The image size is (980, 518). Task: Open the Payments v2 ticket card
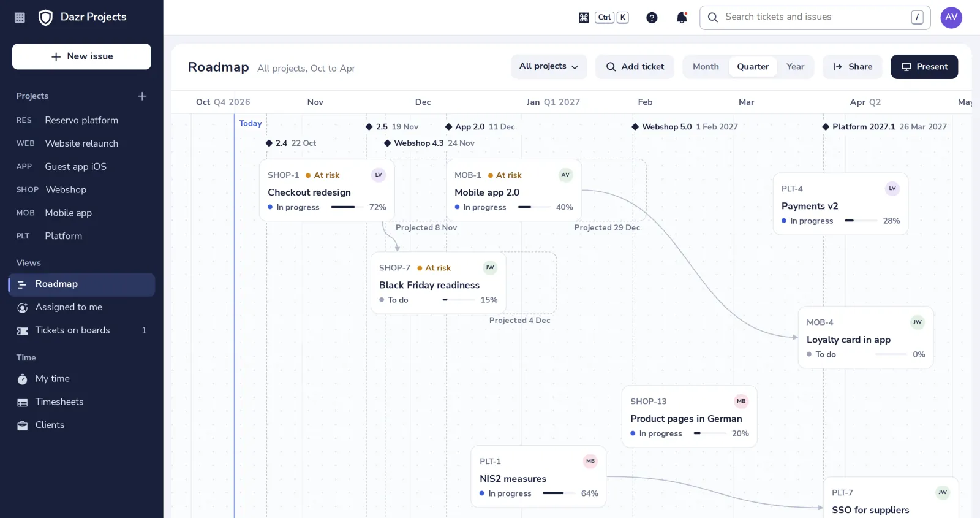click(x=840, y=204)
